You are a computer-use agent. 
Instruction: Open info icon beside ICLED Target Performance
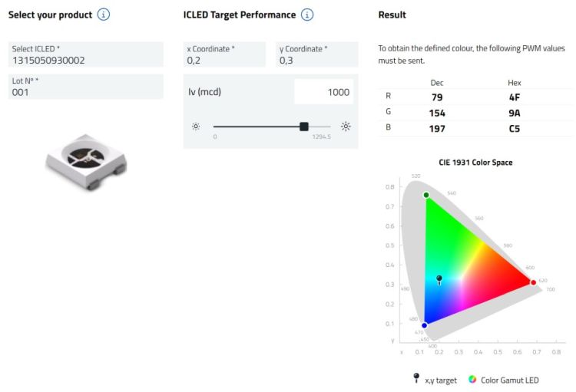tap(307, 15)
